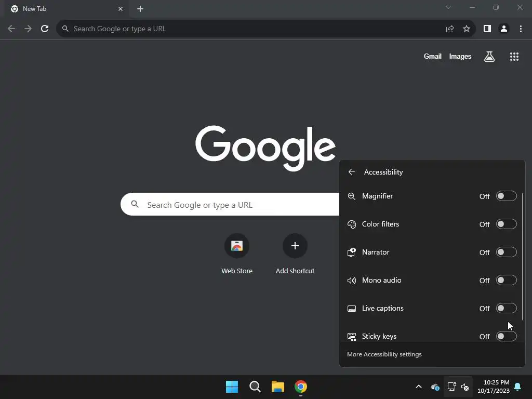Open More Accessibility settings
532x399 pixels.
[384, 354]
